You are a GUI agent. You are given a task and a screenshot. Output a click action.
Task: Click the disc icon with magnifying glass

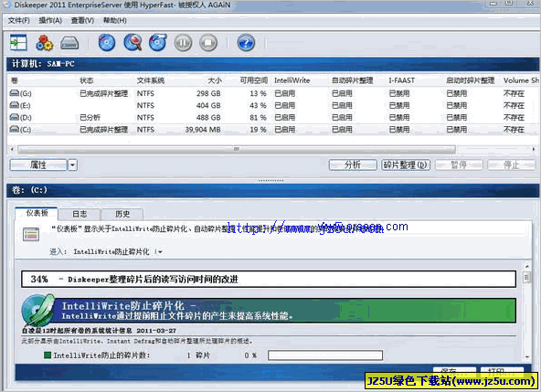(133, 43)
